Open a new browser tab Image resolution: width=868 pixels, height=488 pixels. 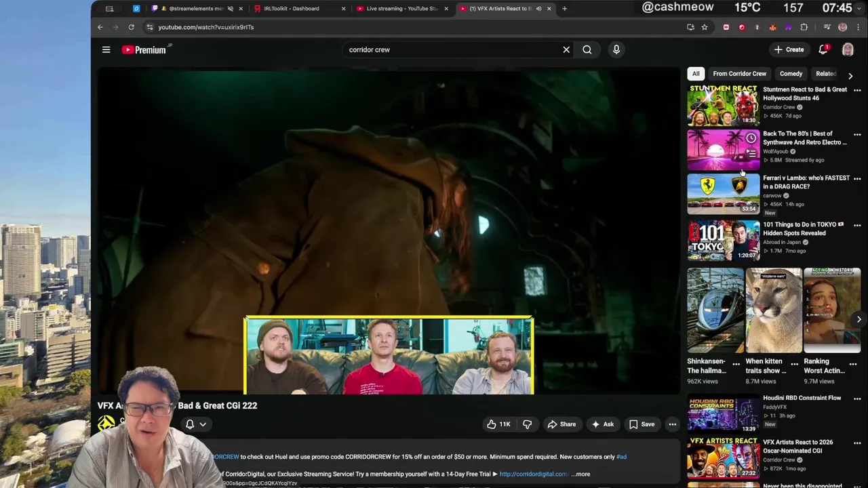tap(564, 9)
